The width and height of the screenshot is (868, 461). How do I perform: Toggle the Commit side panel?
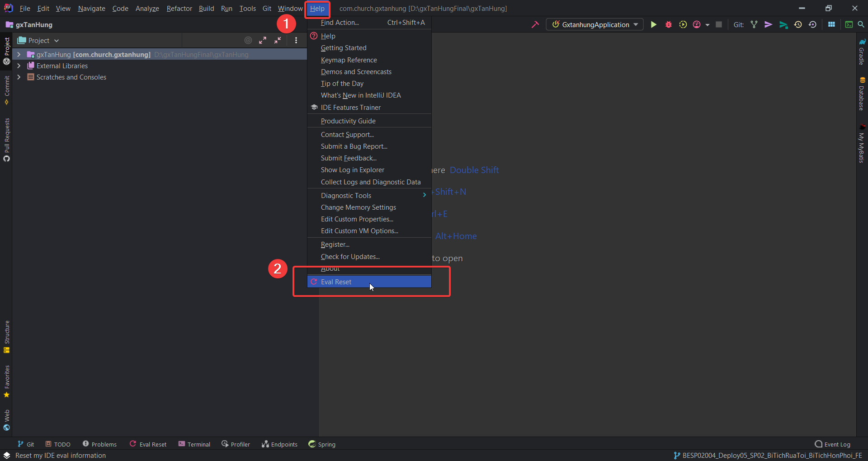coord(6,90)
